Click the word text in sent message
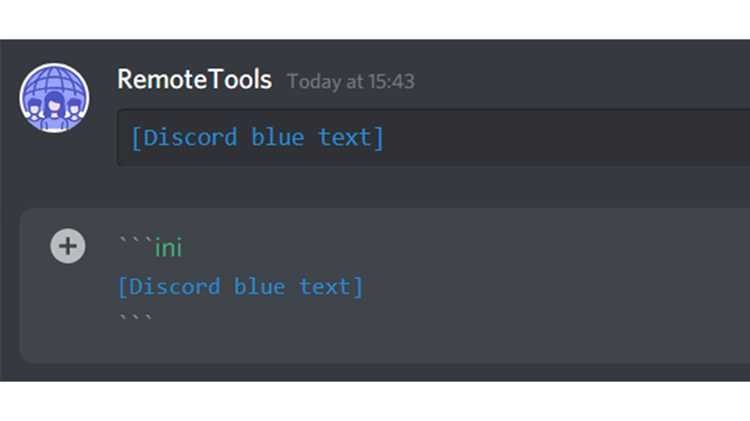 point(344,138)
